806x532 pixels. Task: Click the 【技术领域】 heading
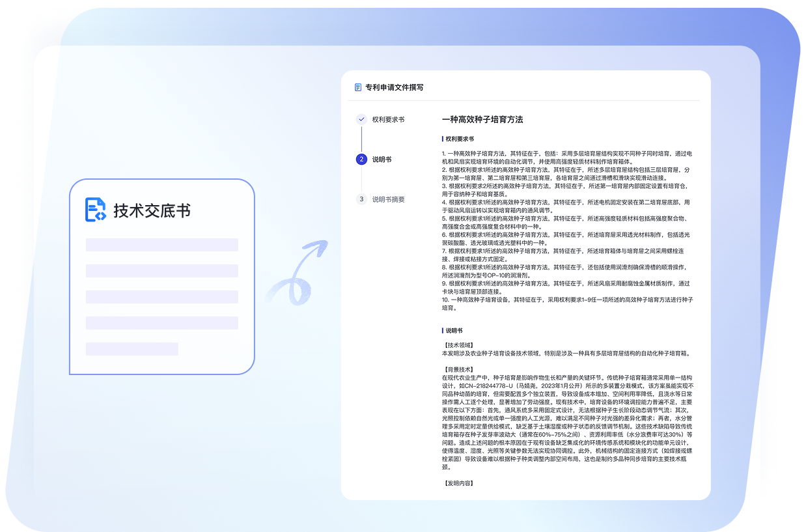pos(458,345)
